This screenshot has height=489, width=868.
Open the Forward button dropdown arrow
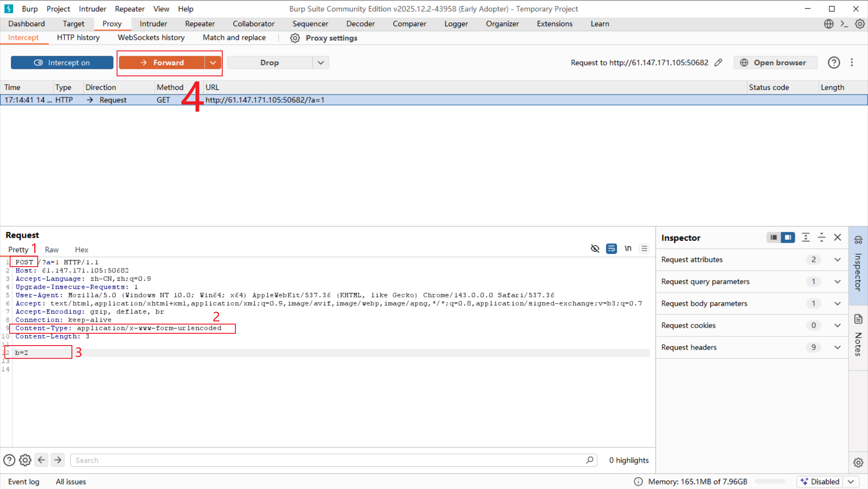tap(213, 63)
